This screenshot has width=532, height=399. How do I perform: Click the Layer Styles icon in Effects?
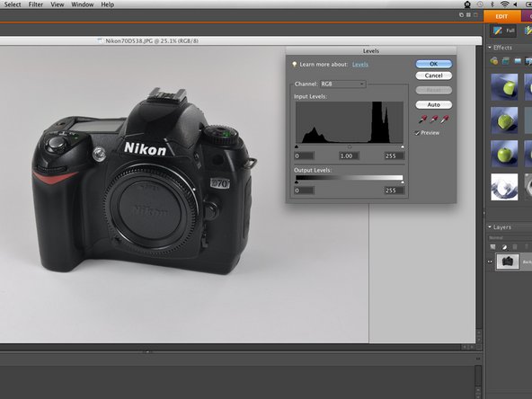[506, 61]
